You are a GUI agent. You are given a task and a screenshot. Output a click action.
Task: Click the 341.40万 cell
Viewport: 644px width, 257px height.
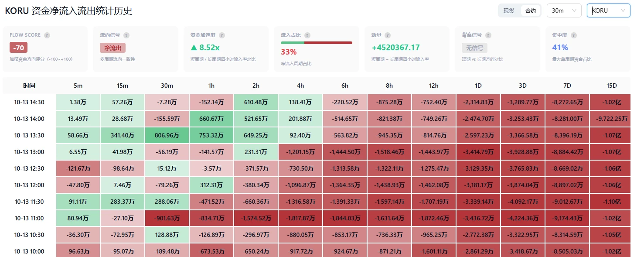123,135
